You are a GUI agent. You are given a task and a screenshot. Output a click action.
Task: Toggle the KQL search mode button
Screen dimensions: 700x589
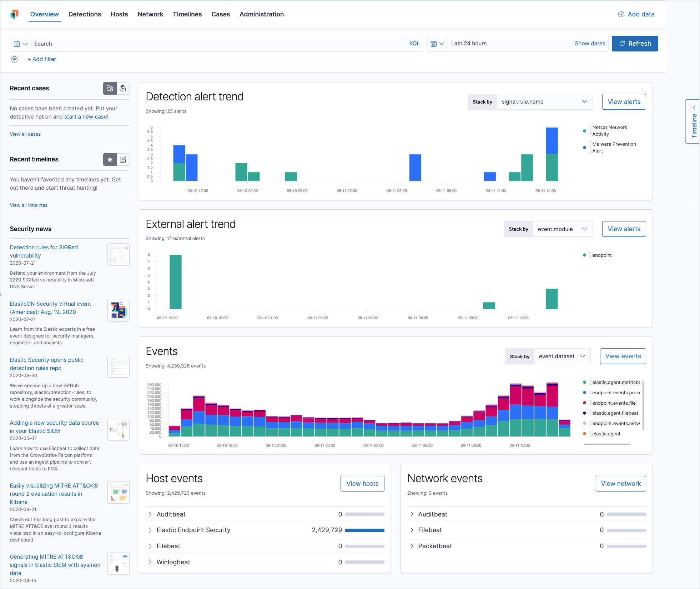click(414, 43)
